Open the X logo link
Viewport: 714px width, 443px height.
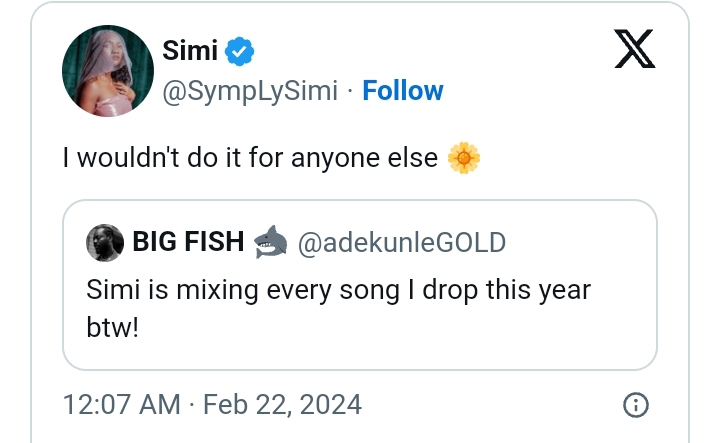tap(634, 48)
